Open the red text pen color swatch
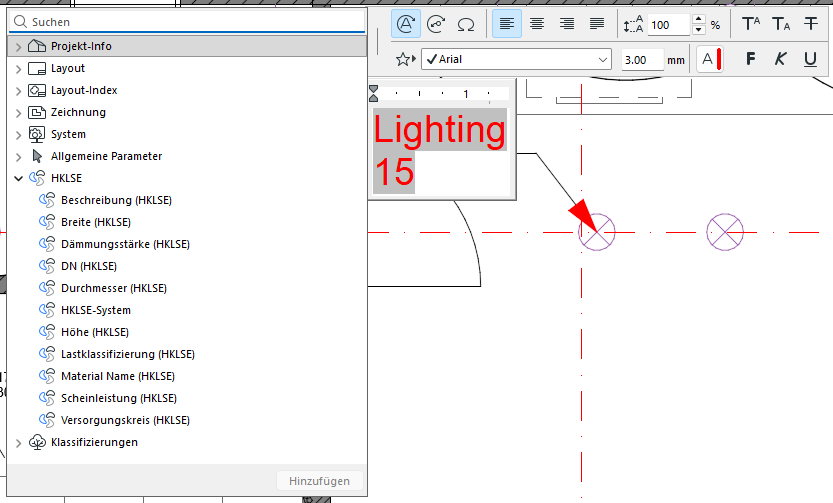This screenshot has height=503, width=833. (x=710, y=59)
